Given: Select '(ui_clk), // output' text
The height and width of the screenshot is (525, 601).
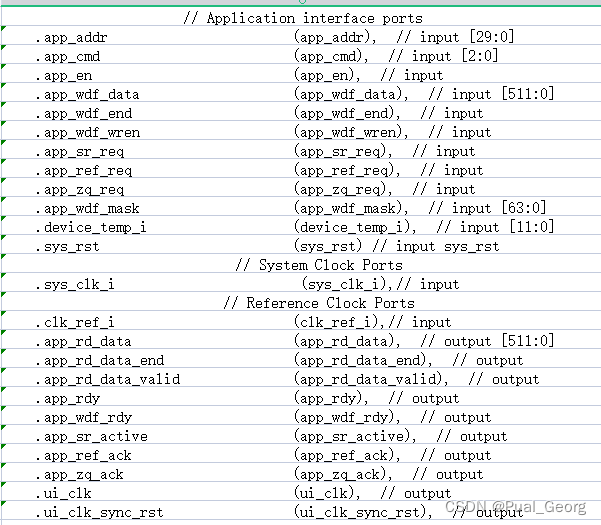Looking at the screenshot, I should pos(373,492).
